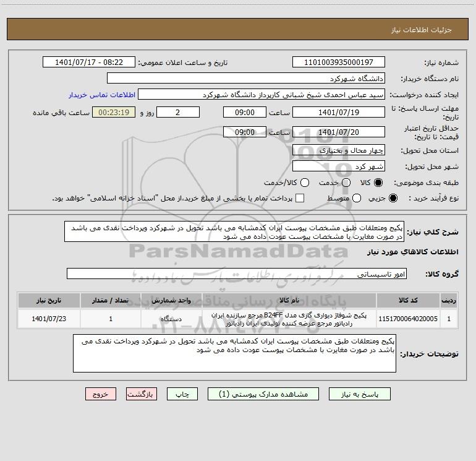476x461 pixels.
Task: Select the کالا/خدمت radio button
Action: (x=305, y=183)
